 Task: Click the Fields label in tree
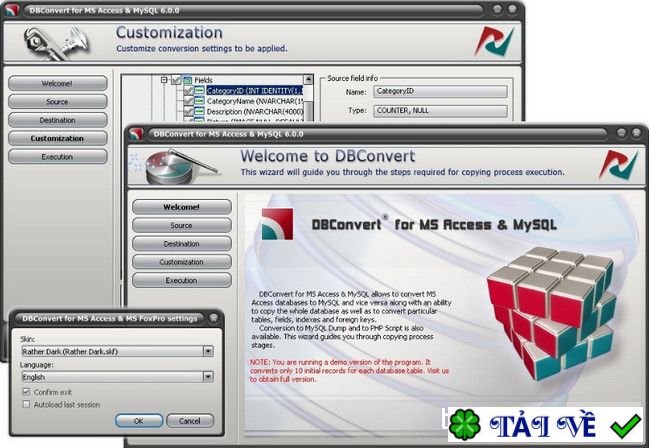(x=203, y=80)
